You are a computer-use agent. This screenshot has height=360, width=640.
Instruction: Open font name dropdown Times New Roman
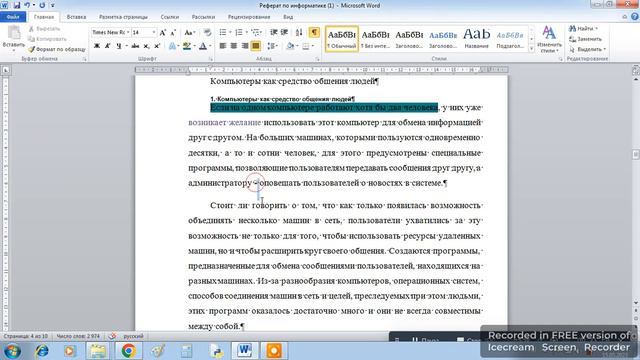click(x=128, y=32)
